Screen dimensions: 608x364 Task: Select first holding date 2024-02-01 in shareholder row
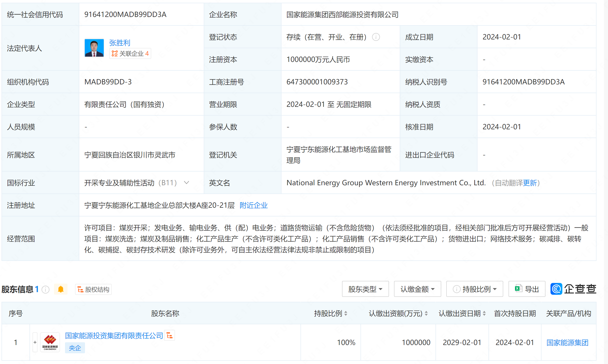[515, 342]
